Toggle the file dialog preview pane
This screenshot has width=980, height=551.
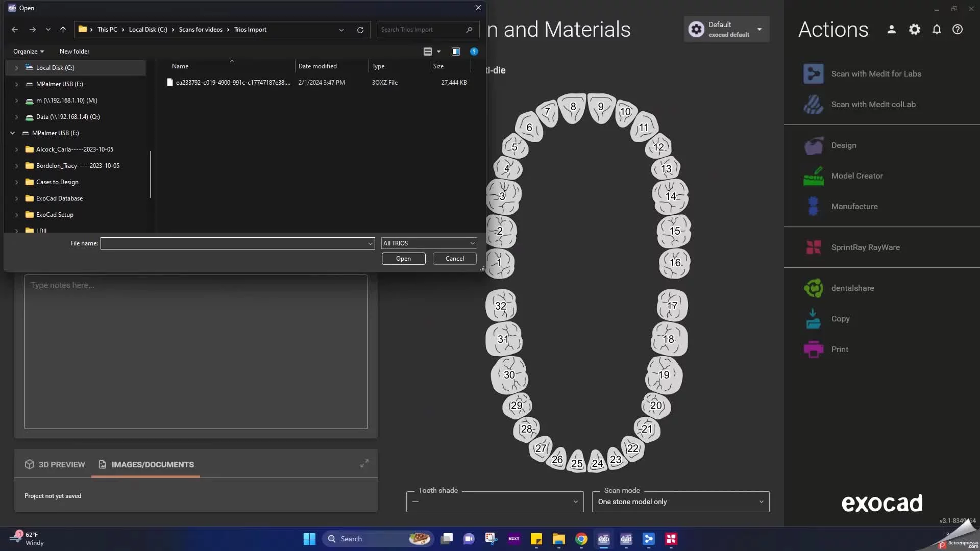pos(456,52)
